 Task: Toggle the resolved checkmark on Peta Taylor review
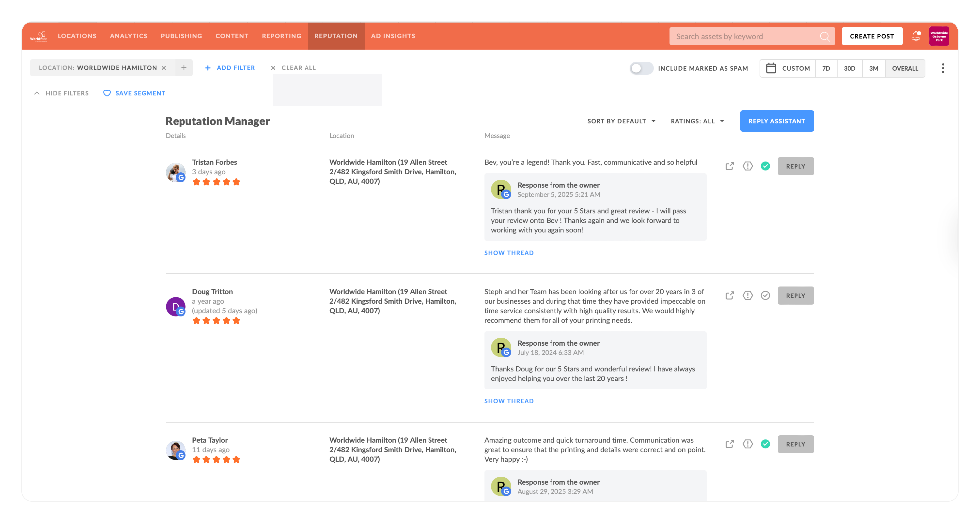point(765,444)
